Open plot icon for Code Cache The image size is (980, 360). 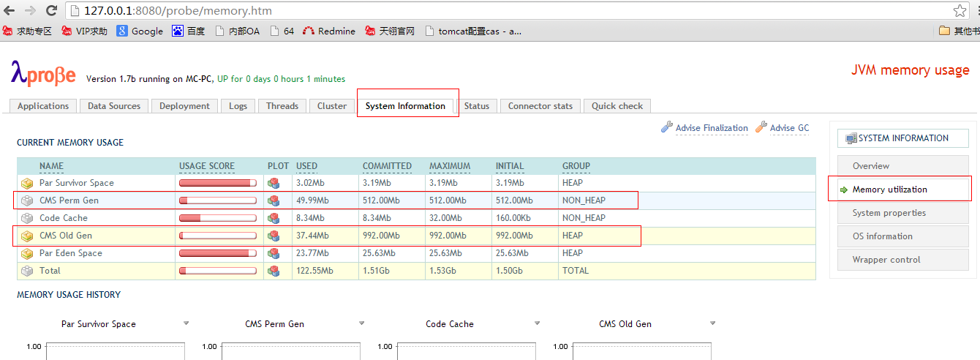pyautogui.click(x=274, y=218)
